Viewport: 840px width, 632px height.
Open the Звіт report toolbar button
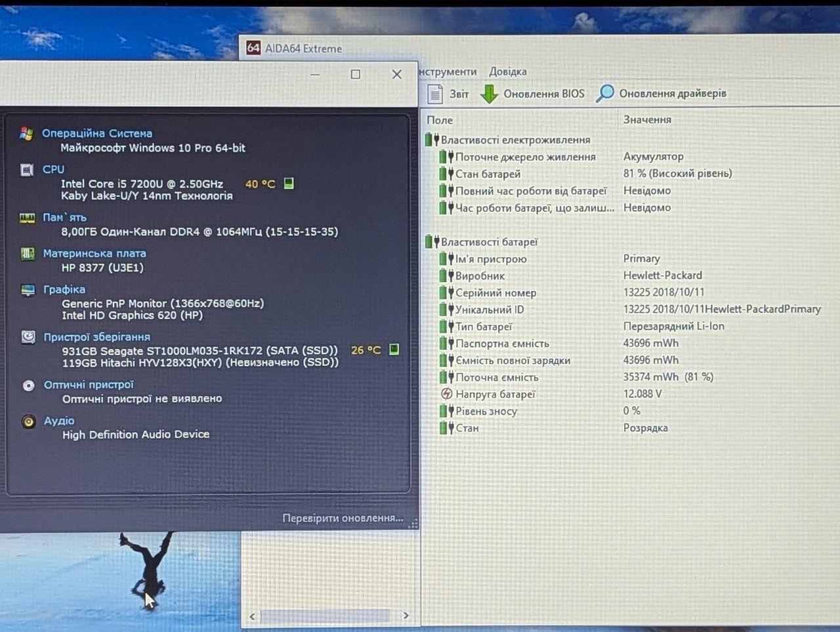coord(450,94)
